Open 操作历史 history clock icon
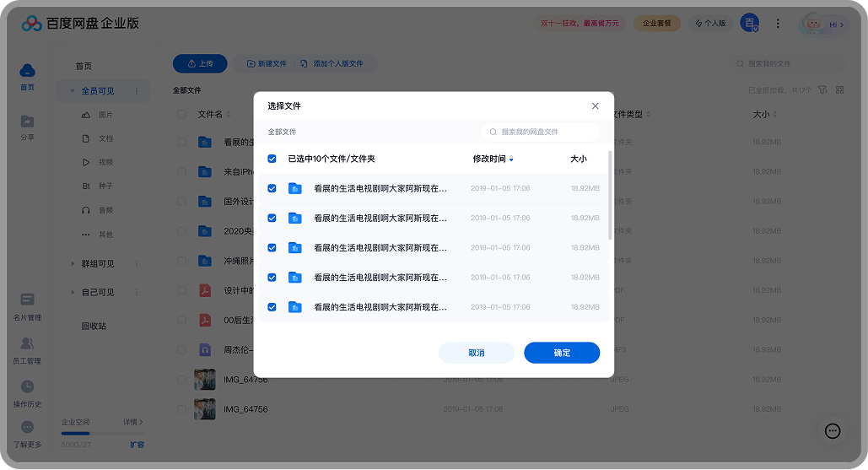 pos(27,386)
